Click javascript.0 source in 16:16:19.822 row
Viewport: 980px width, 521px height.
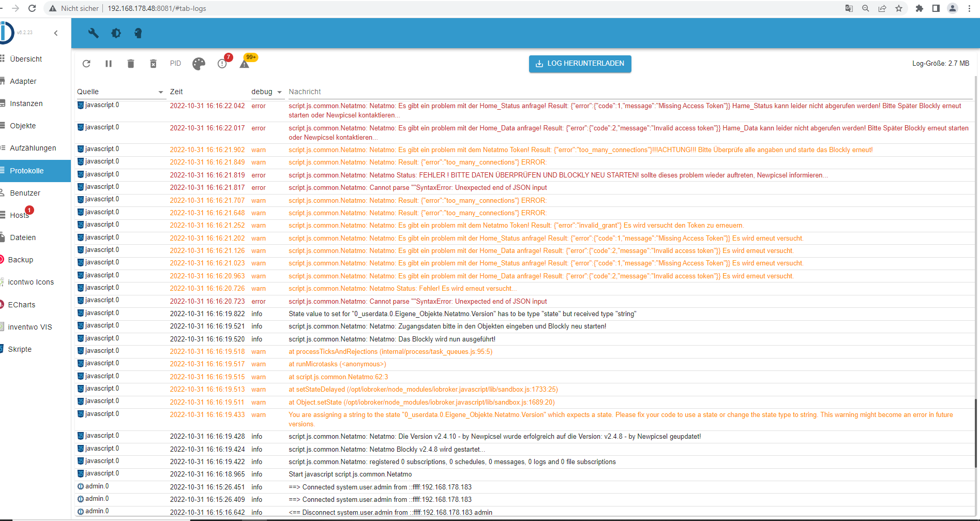click(x=98, y=313)
